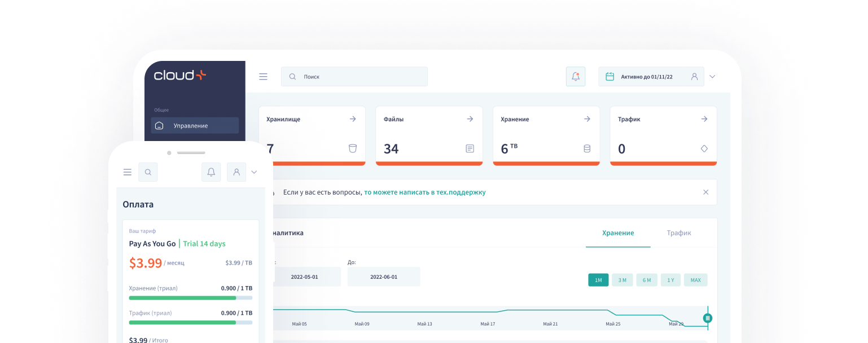Click the $3.99 / месяц price

pos(157,263)
